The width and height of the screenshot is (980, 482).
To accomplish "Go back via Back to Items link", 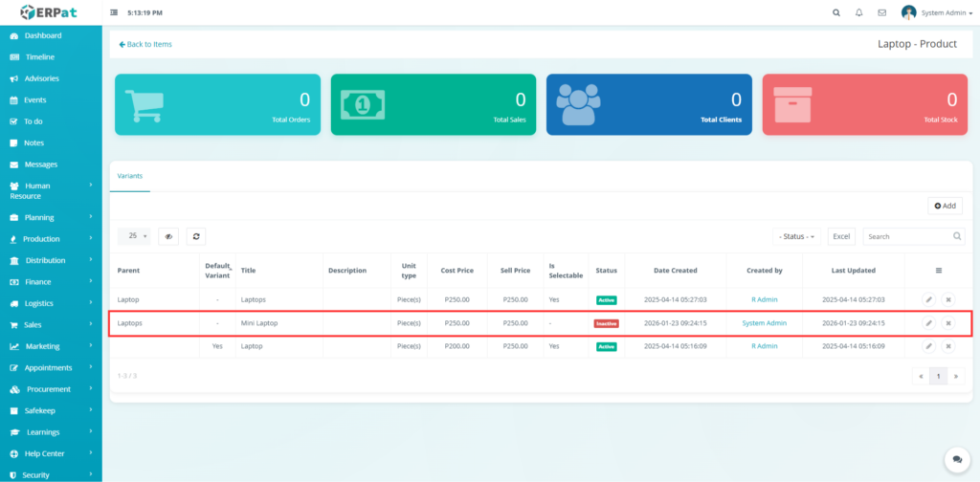I will coord(146,44).
